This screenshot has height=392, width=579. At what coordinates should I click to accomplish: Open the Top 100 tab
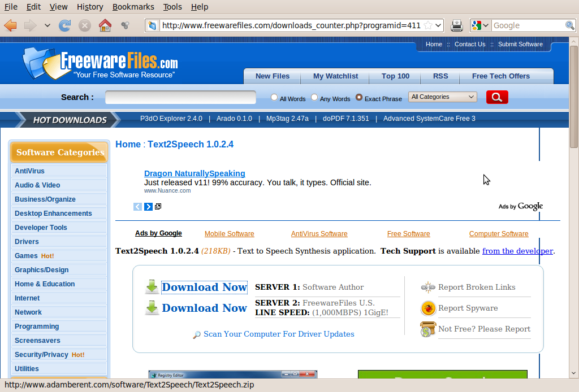tap(395, 76)
